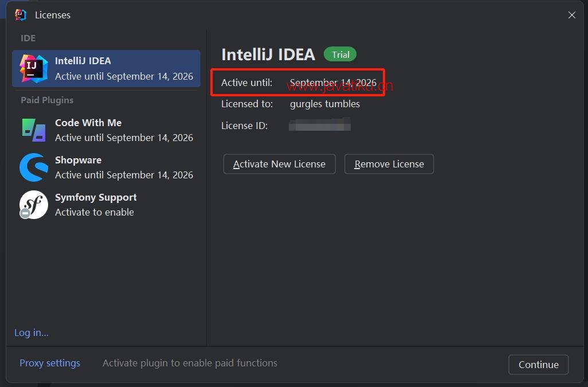Click the 'Active until:' label
The image size is (588, 387).
(x=247, y=83)
